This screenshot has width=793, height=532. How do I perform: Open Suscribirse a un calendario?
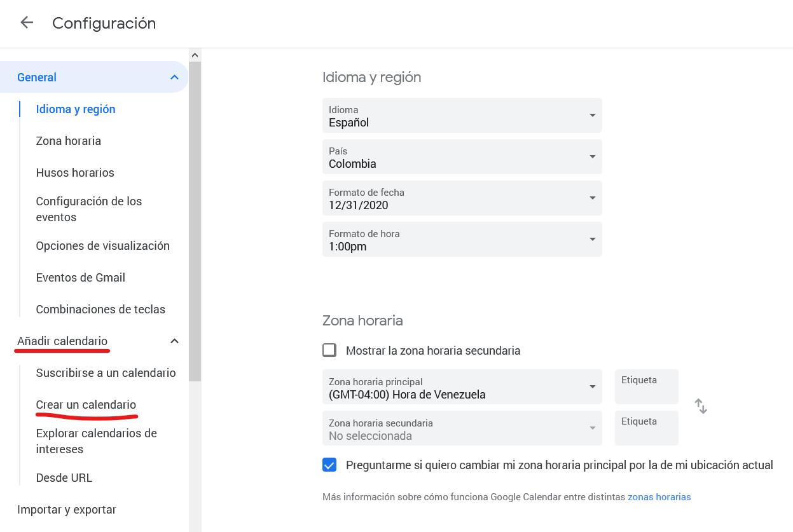(x=106, y=373)
